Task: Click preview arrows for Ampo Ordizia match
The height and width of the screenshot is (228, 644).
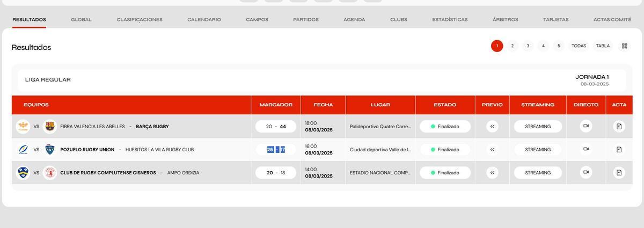Action: 492,173
